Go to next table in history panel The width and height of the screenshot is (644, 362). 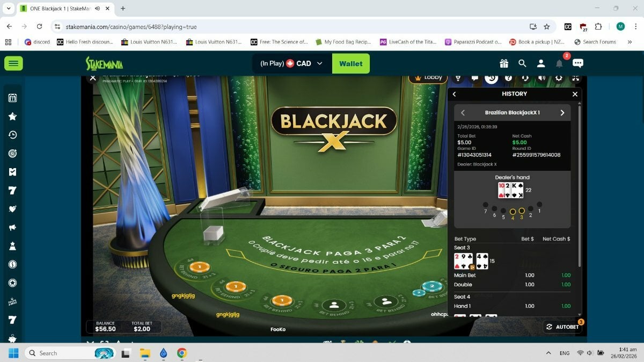click(562, 113)
